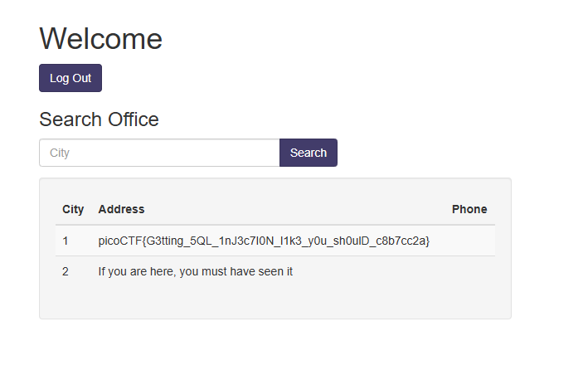Click blank area below rows in results panel

point(275,302)
